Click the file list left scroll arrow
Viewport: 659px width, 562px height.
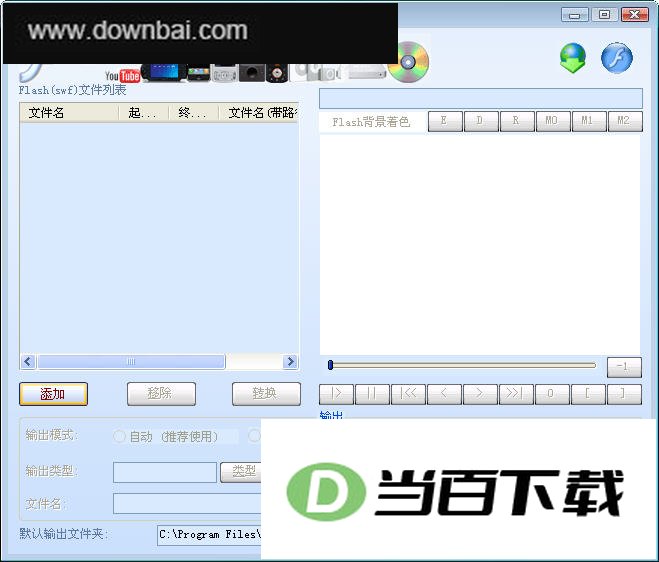pyautogui.click(x=29, y=361)
